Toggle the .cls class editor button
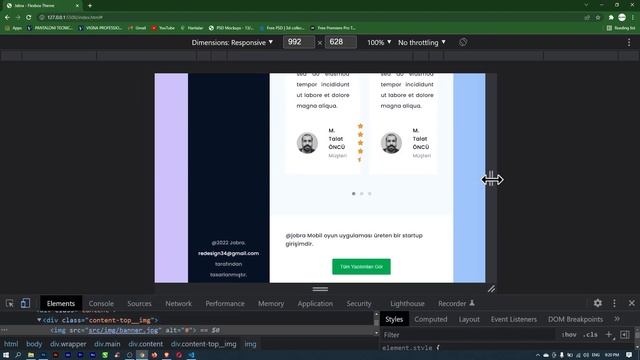The height and width of the screenshot is (360, 640). [590, 335]
